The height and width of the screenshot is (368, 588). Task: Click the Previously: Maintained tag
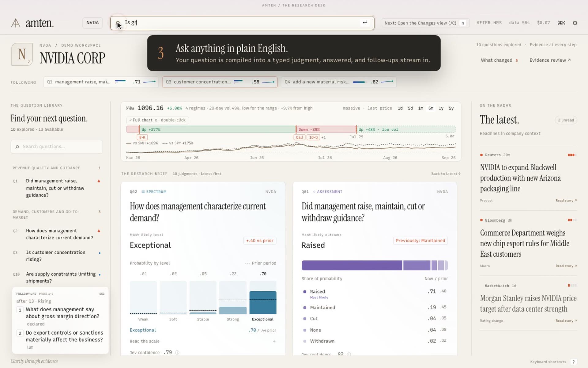tap(420, 241)
